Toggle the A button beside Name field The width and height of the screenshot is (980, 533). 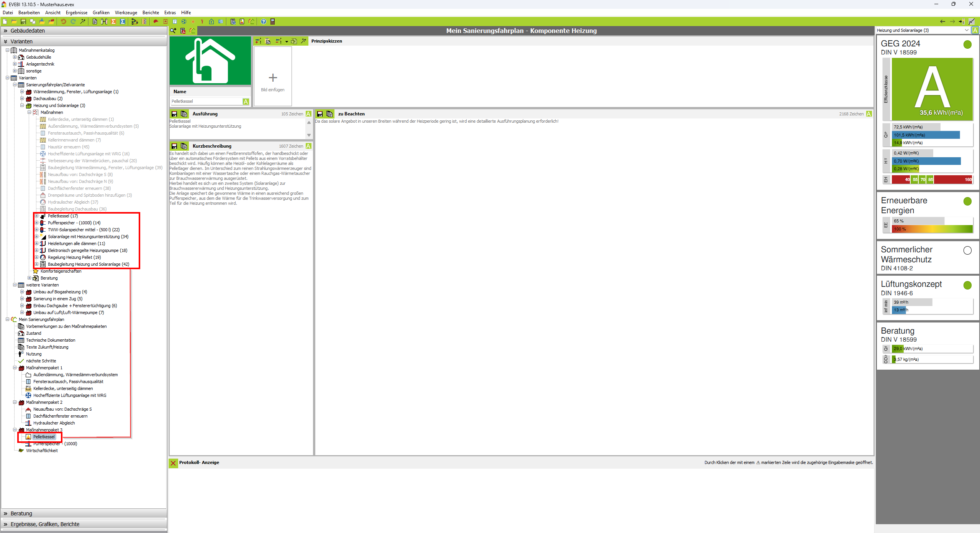click(x=246, y=101)
